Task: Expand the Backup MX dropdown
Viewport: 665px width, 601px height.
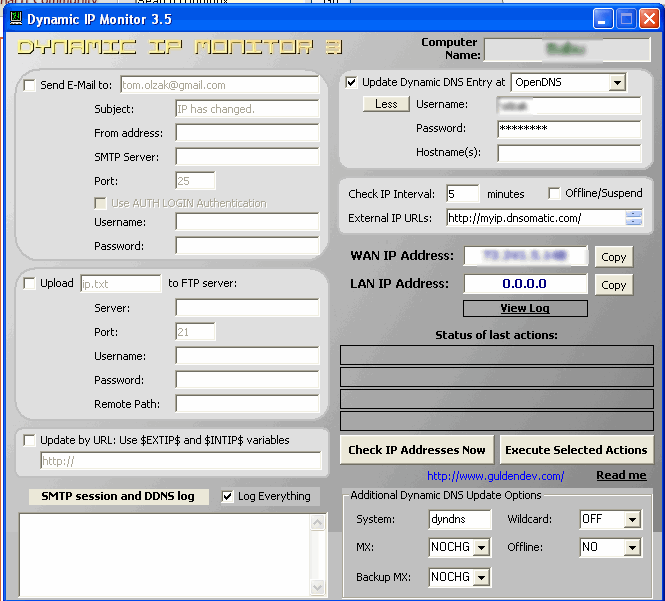Action: (x=481, y=578)
